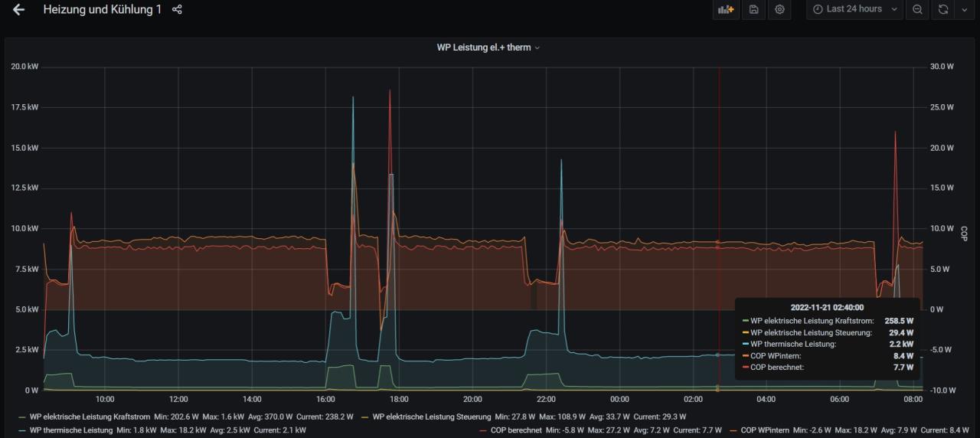Toggle COP berechnet legend series
This screenshot has width=980, height=438.
pyautogui.click(x=516, y=430)
